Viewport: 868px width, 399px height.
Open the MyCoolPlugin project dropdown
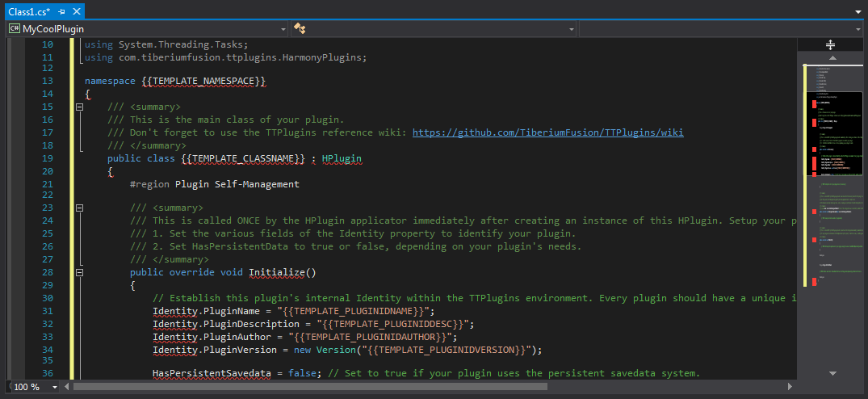[283, 28]
